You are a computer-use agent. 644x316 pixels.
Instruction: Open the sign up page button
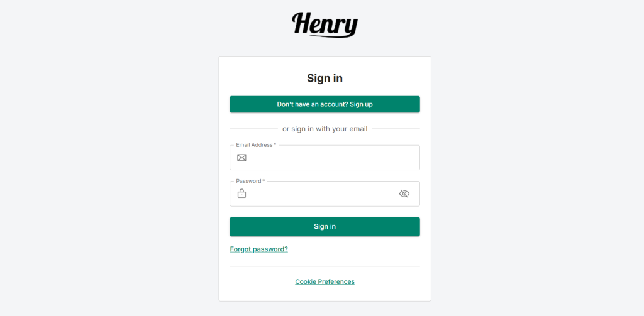pyautogui.click(x=325, y=104)
